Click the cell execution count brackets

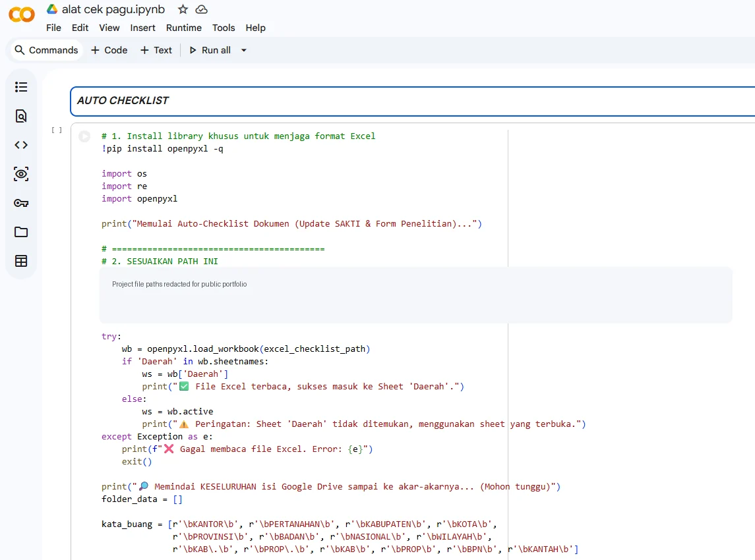point(57,130)
